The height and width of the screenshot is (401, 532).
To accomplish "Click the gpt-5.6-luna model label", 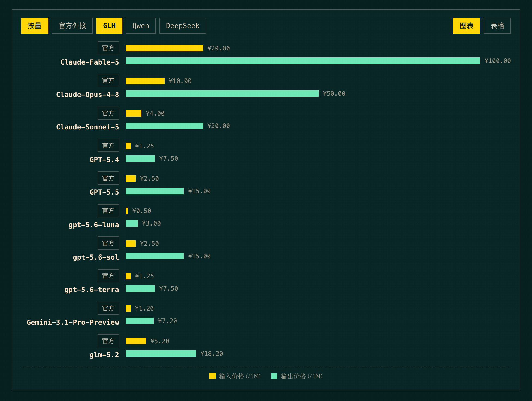I will click(94, 225).
